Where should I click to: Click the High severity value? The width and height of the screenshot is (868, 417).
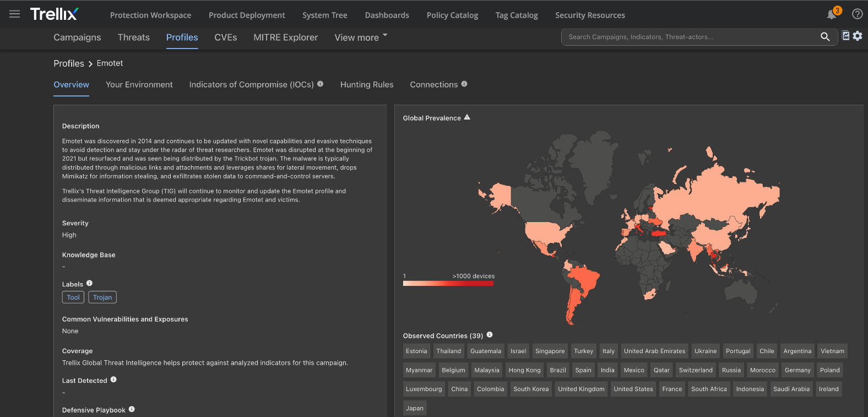pyautogui.click(x=69, y=235)
